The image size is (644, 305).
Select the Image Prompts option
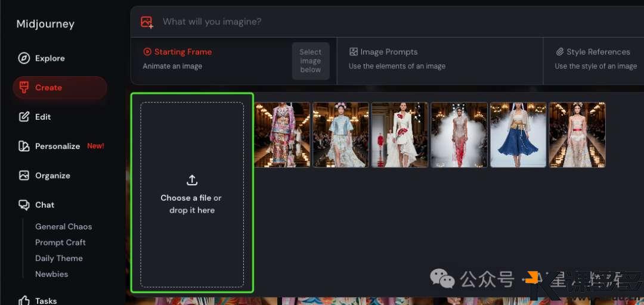(x=389, y=52)
